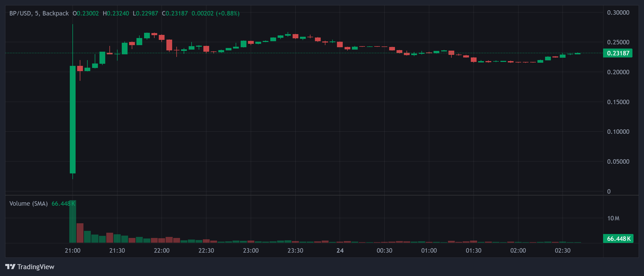Click the TradingView logo icon
Image resolution: width=644 pixels, height=276 pixels.
pos(10,267)
